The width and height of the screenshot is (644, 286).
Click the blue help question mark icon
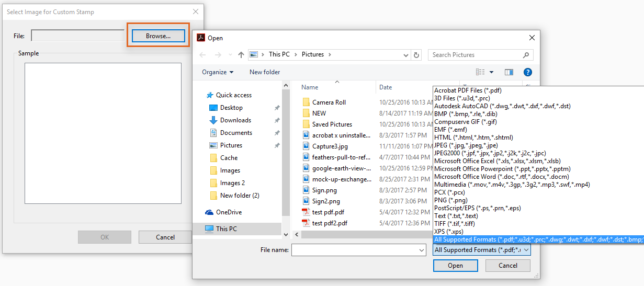(528, 72)
